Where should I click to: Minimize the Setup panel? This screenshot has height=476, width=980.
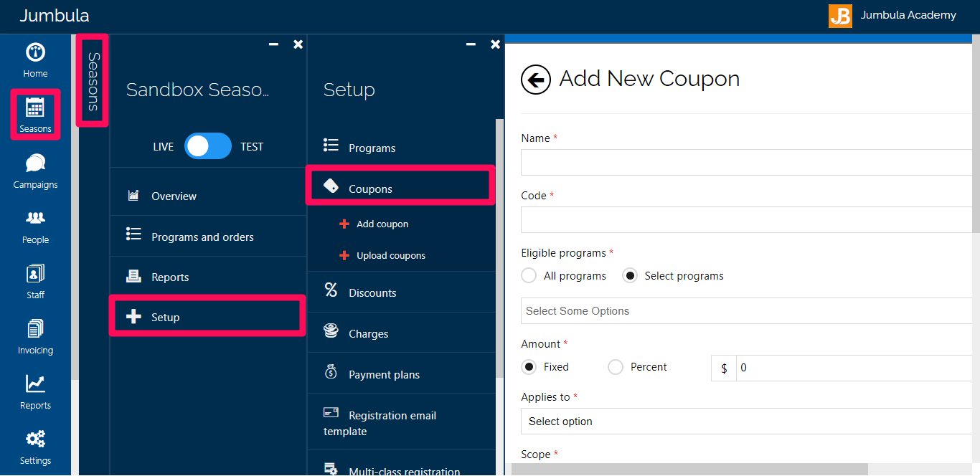tap(471, 44)
